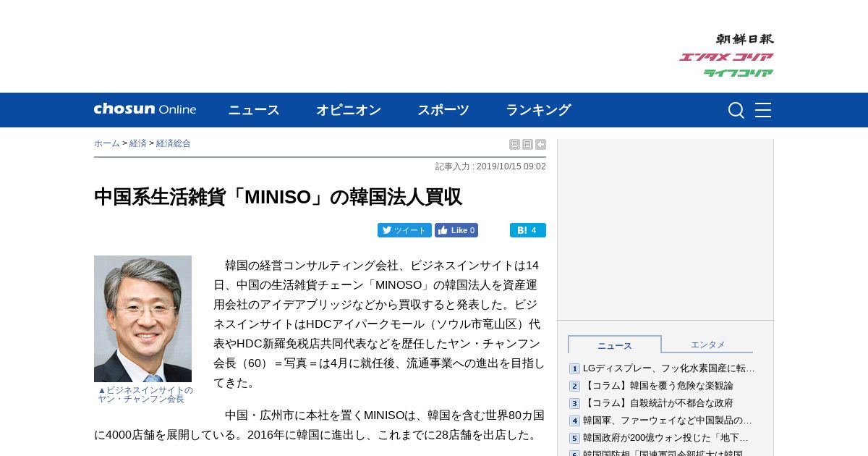Click the photo caption ビジネスインサイトのヤン・チャンフン会長

click(145, 394)
